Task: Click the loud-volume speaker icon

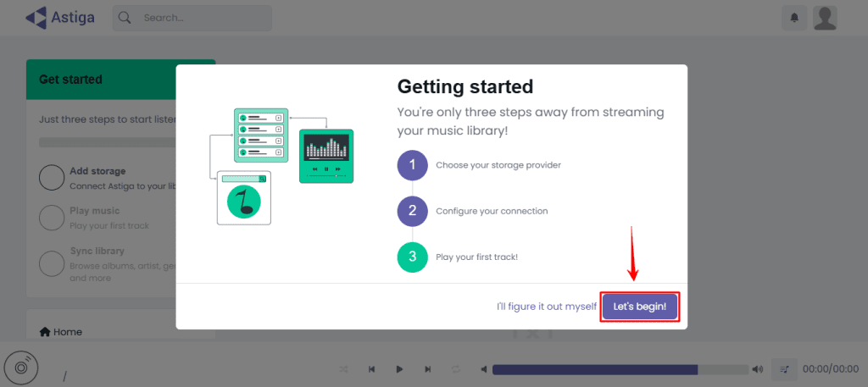Action: 757,369
